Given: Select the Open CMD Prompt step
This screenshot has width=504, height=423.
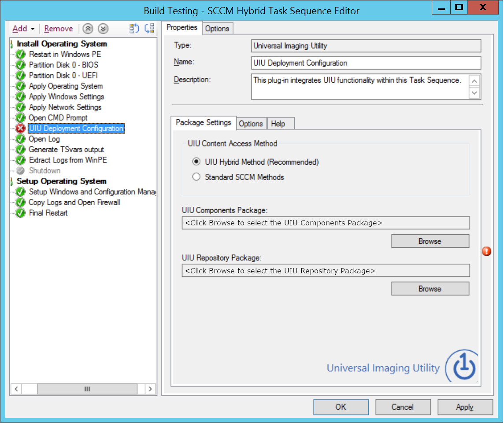Looking at the screenshot, I should click(x=58, y=118).
